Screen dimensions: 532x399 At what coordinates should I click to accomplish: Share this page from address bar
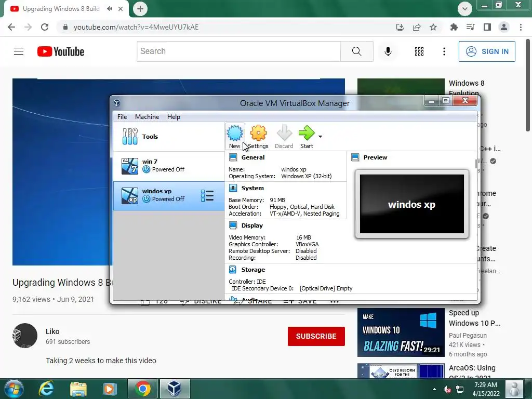pyautogui.click(x=417, y=27)
